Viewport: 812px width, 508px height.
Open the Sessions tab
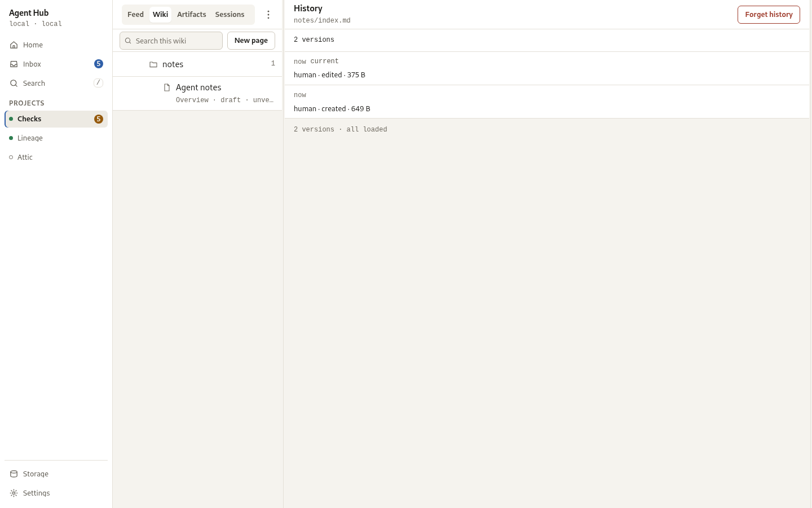(x=230, y=15)
